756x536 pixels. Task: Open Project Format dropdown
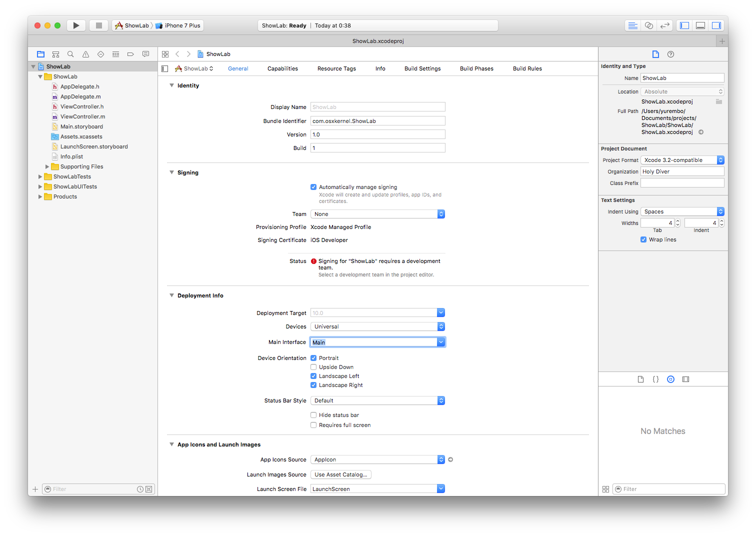pyautogui.click(x=682, y=160)
